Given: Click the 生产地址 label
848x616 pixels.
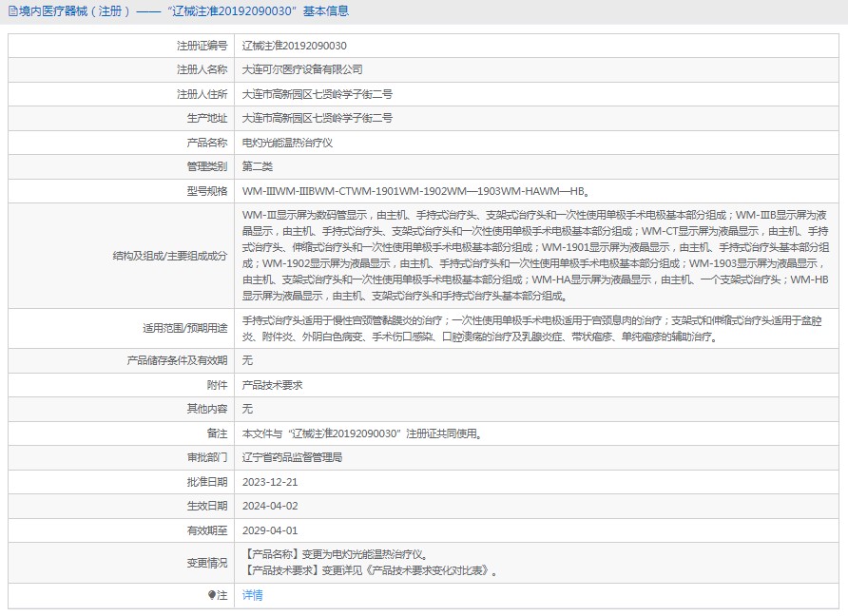Looking at the screenshot, I should pos(207,118).
